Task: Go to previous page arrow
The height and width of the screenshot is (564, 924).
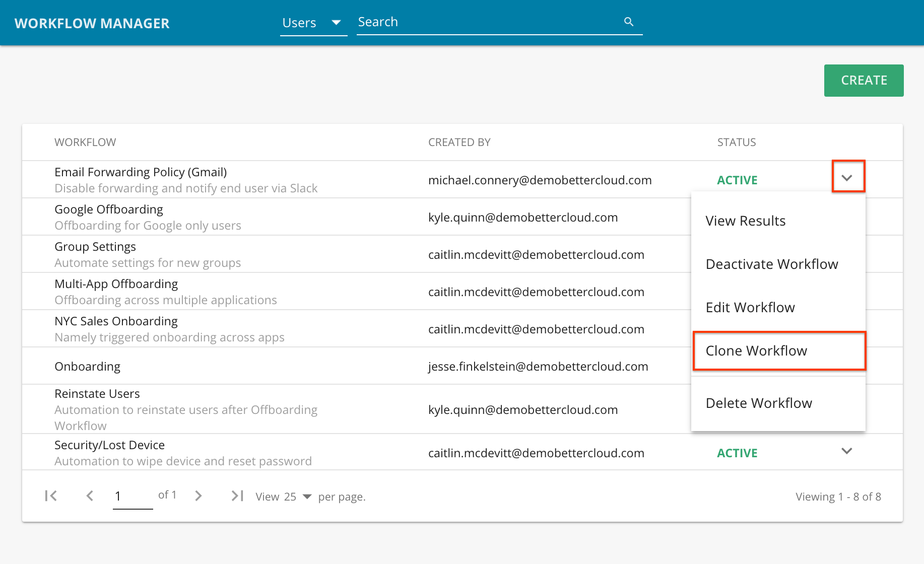Action: click(90, 496)
